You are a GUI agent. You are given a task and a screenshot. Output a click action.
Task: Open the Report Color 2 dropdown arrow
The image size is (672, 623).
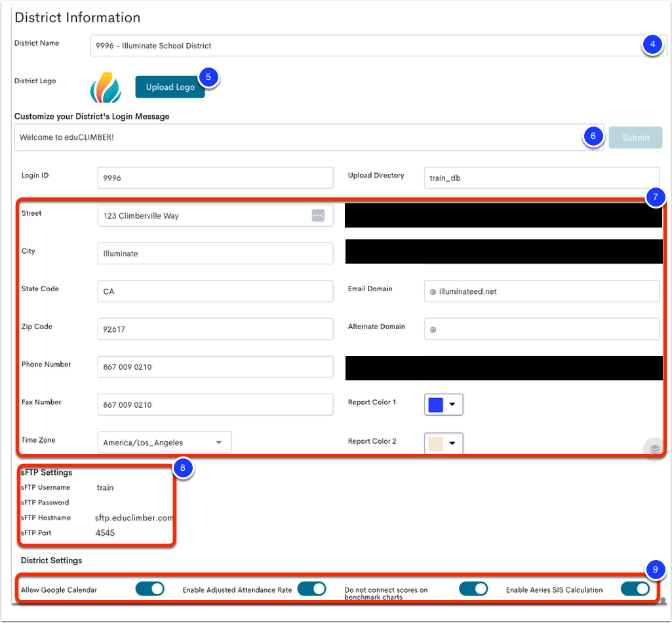tap(452, 443)
